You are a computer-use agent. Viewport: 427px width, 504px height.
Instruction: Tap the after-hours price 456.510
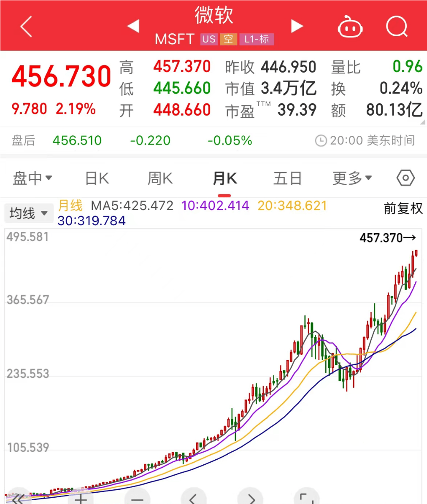pyautogui.click(x=77, y=140)
